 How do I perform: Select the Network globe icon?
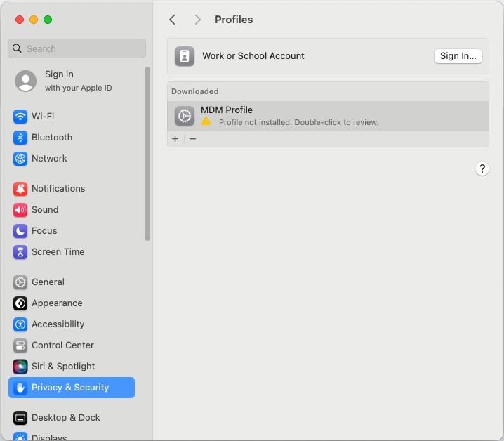(x=20, y=159)
